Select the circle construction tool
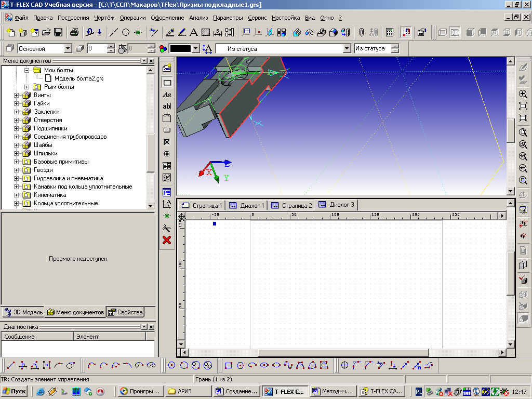Screen dimensions: 532x399 coord(126,32)
